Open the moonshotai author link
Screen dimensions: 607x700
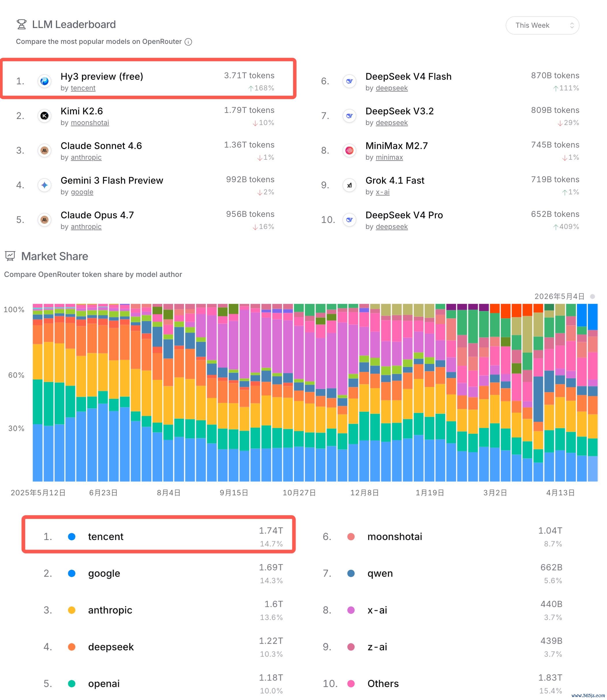click(x=90, y=123)
